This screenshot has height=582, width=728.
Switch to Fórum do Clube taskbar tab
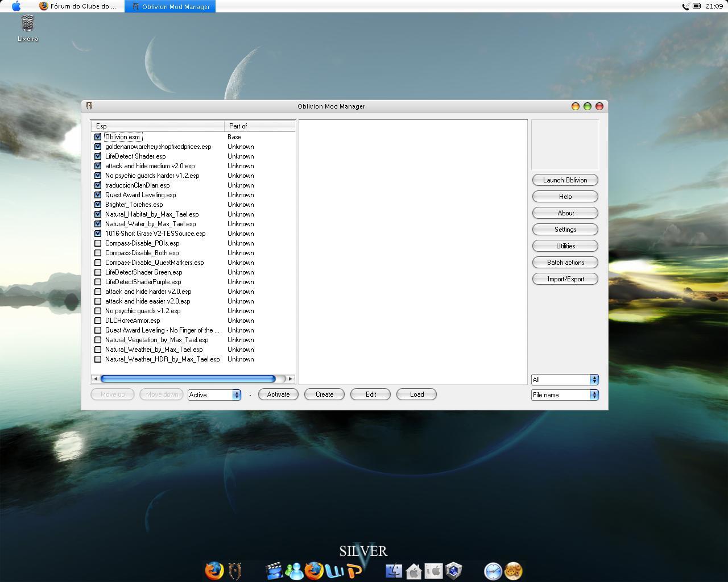pyautogui.click(x=77, y=6)
